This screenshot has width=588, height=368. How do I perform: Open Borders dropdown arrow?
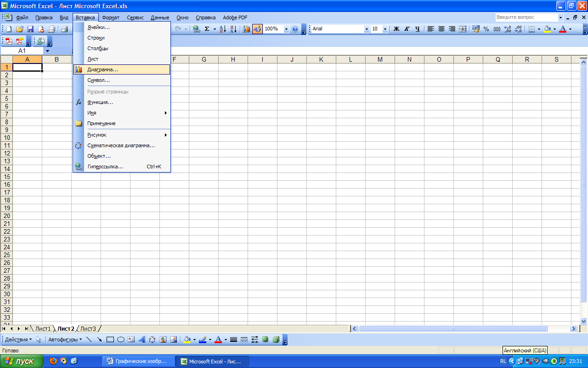point(538,29)
